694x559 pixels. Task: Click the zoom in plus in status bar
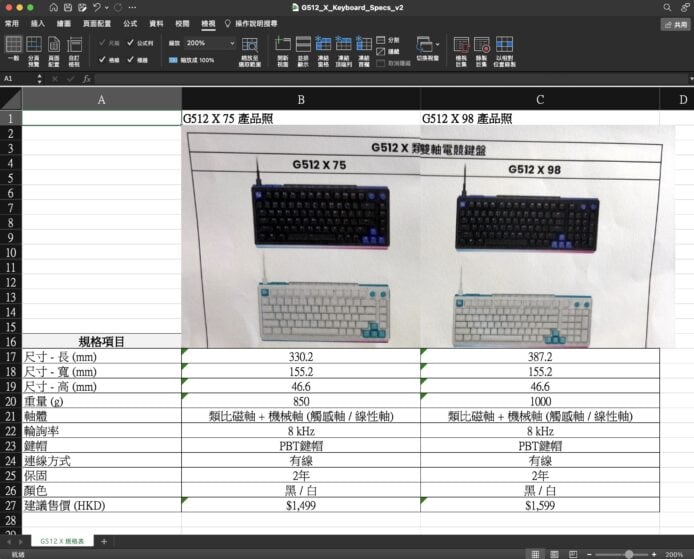point(654,554)
